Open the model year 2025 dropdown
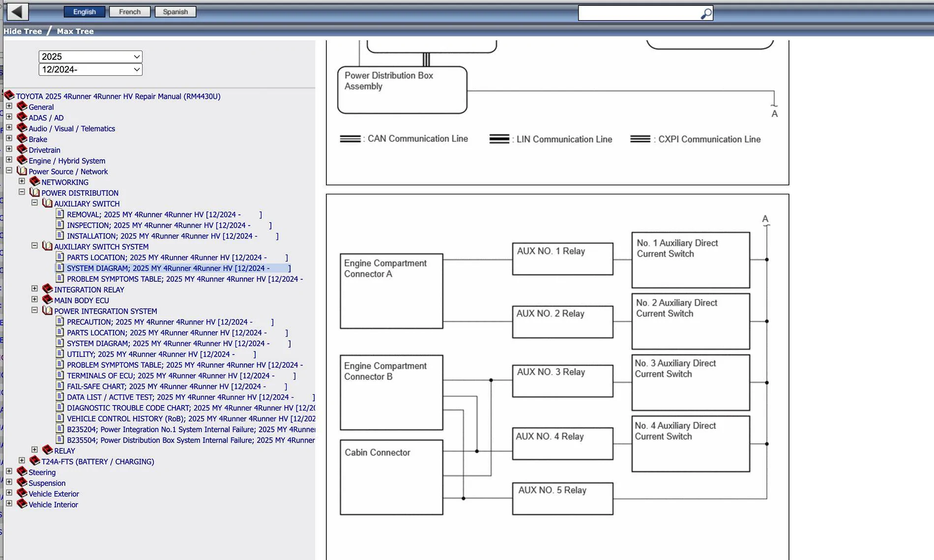The height and width of the screenshot is (560, 934). tap(90, 57)
